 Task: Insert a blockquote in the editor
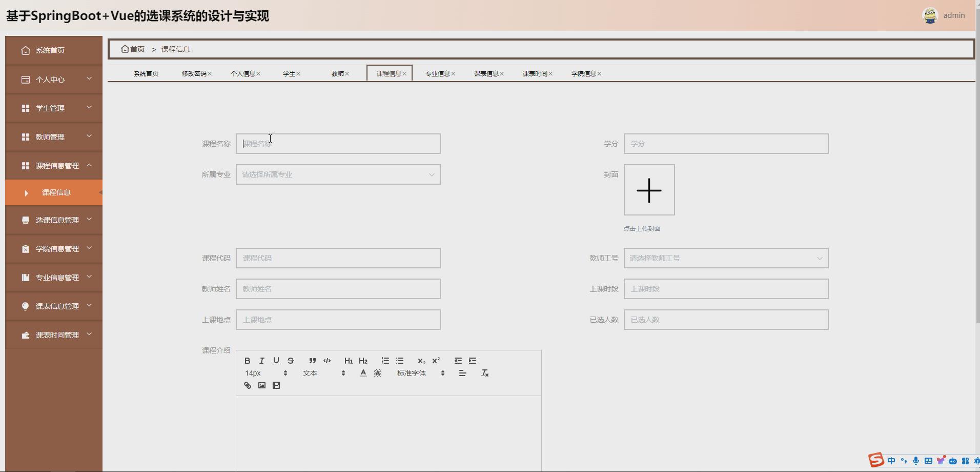[x=312, y=361]
